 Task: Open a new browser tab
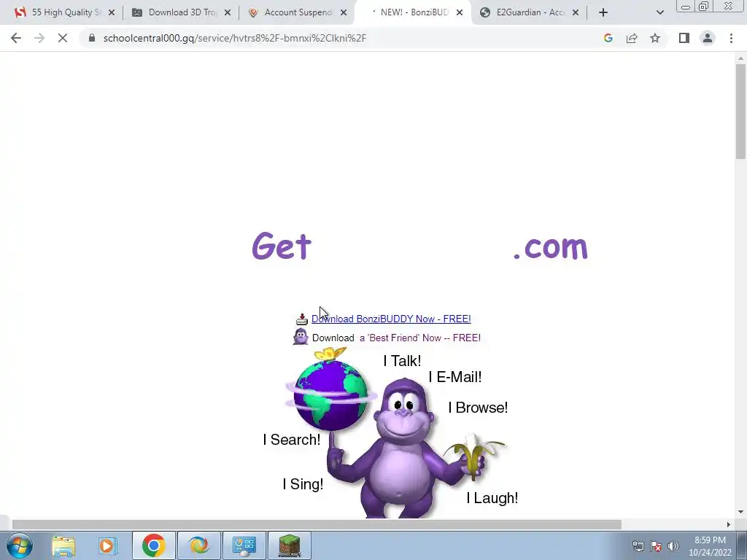click(x=603, y=12)
